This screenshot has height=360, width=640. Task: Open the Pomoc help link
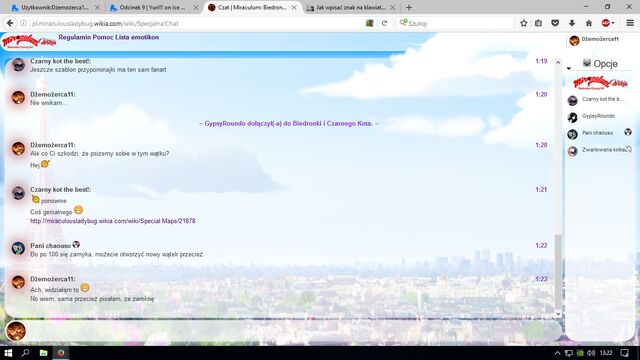104,37
